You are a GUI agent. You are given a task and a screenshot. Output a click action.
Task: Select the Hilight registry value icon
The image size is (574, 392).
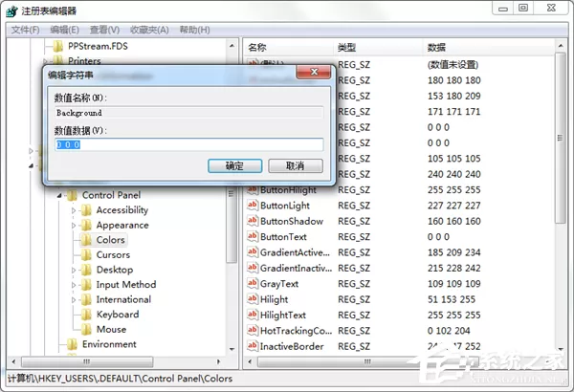[253, 299]
